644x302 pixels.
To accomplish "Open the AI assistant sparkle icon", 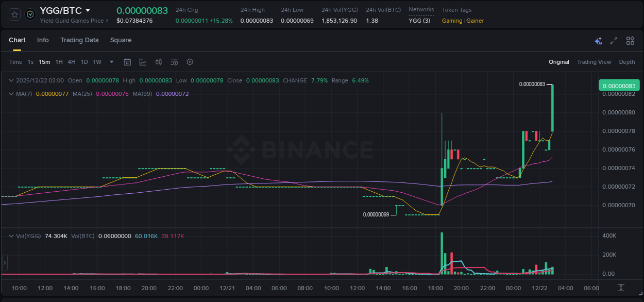I will pos(598,41).
